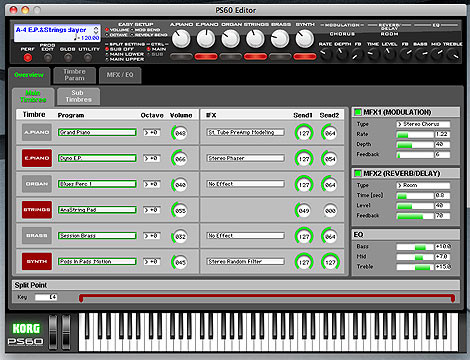Image resolution: width=470 pixels, height=360 pixels.
Task: Switch to the Sub Timbres tab
Action: 78,96
